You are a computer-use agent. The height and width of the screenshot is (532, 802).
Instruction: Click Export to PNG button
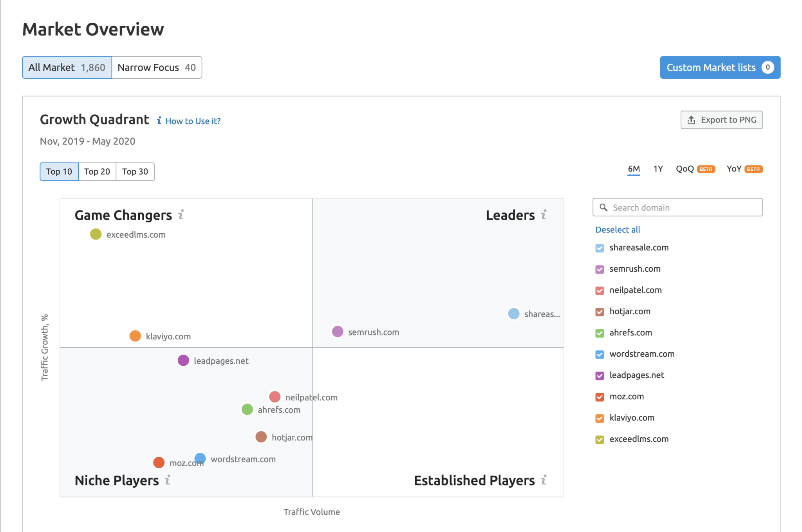[721, 120]
